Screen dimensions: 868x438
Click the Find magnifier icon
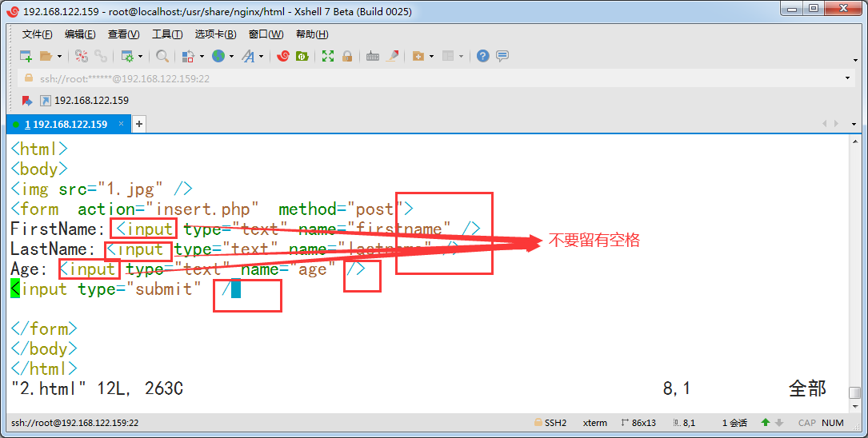click(162, 56)
